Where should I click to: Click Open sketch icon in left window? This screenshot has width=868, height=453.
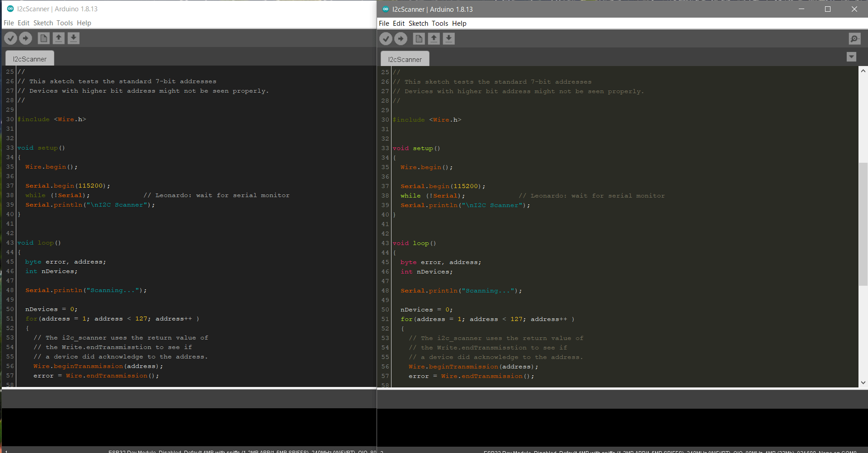pos(59,38)
